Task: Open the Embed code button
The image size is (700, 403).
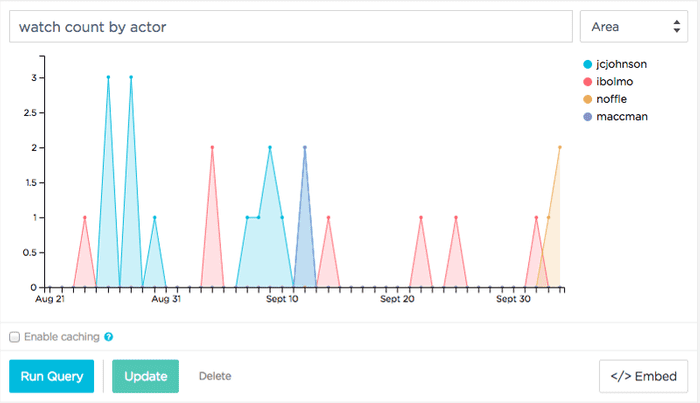Action: [643, 376]
